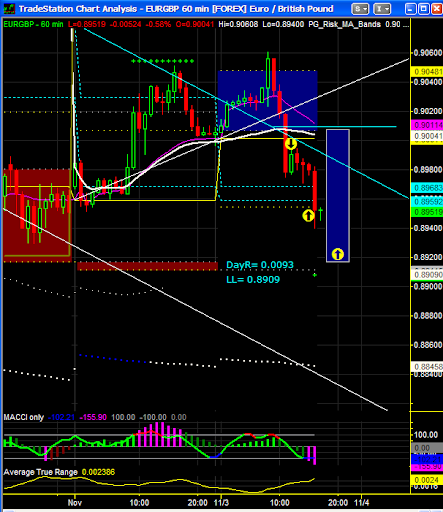Viewport: 443px width, 512px height.
Task: Click yellow '0.0024' ATR axis label
Action: point(427,480)
